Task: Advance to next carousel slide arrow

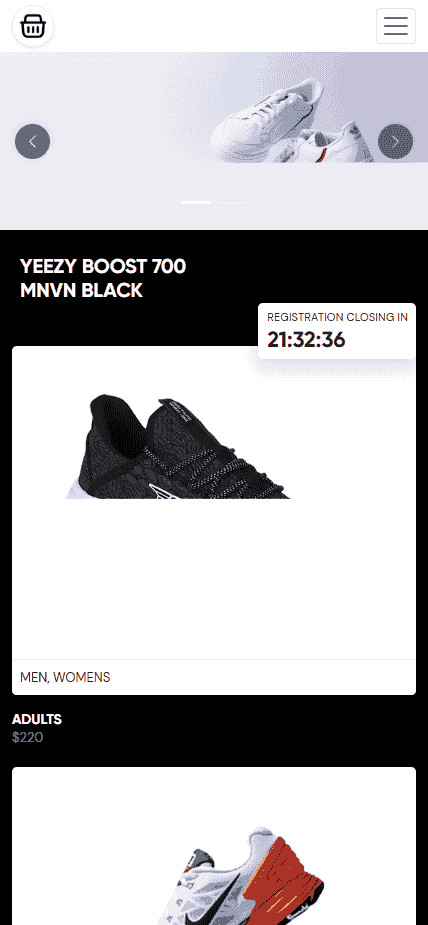Action: (395, 142)
